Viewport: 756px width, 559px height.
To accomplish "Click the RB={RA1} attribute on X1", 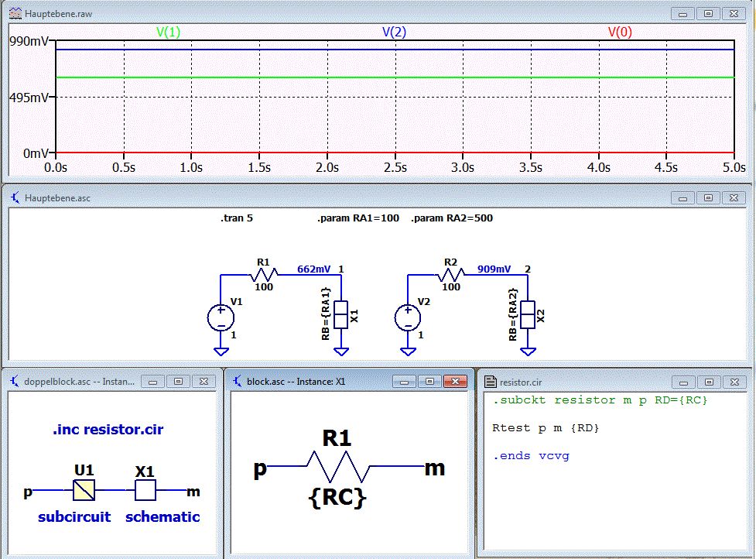I will [326, 314].
